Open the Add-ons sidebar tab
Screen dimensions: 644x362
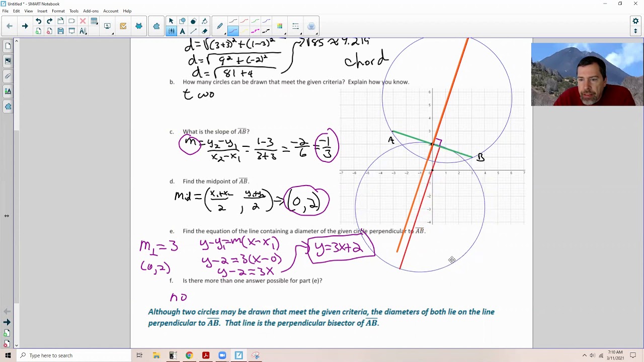tap(8, 107)
